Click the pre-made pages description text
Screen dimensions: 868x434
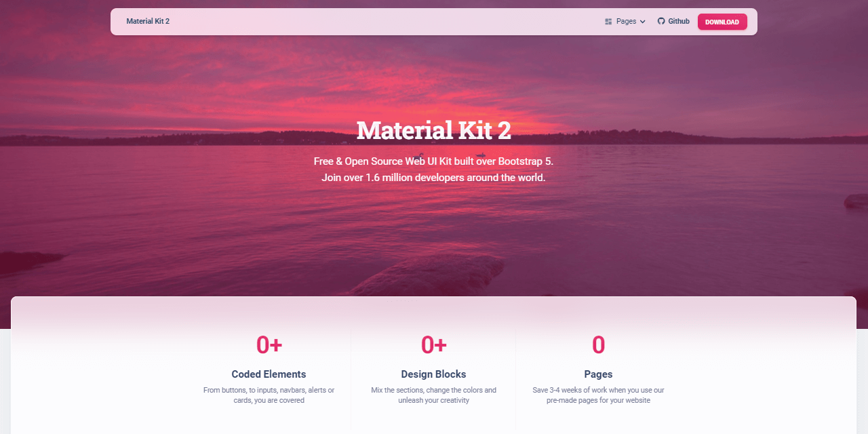[598, 395]
